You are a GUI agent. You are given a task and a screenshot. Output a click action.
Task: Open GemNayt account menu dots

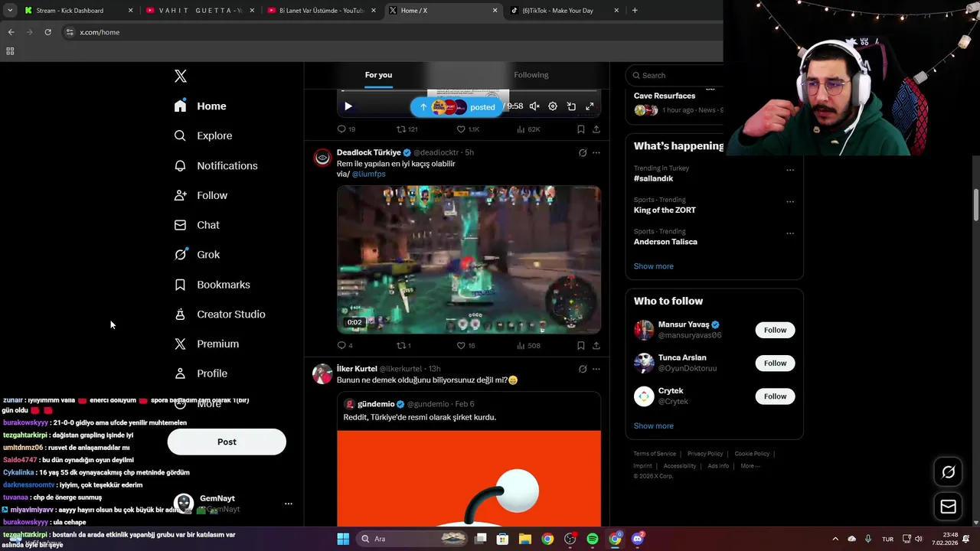click(288, 504)
